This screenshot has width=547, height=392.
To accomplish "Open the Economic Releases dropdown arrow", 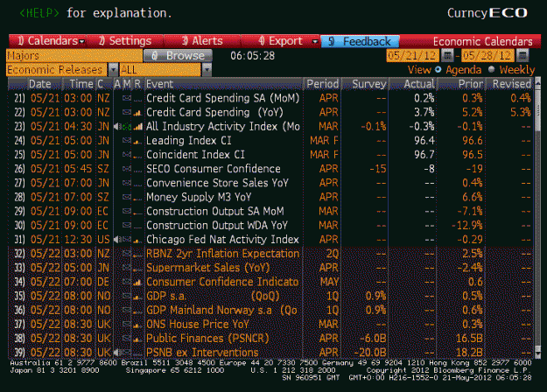I will point(113,70).
